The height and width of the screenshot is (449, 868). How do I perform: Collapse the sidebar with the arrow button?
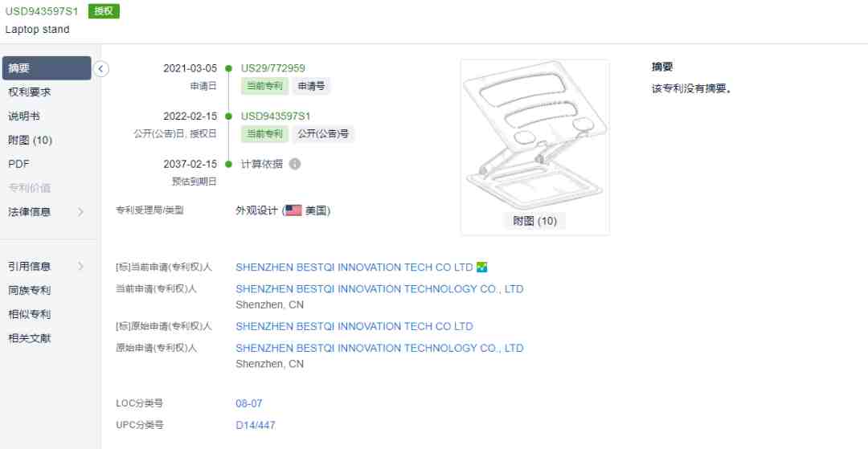(101, 68)
